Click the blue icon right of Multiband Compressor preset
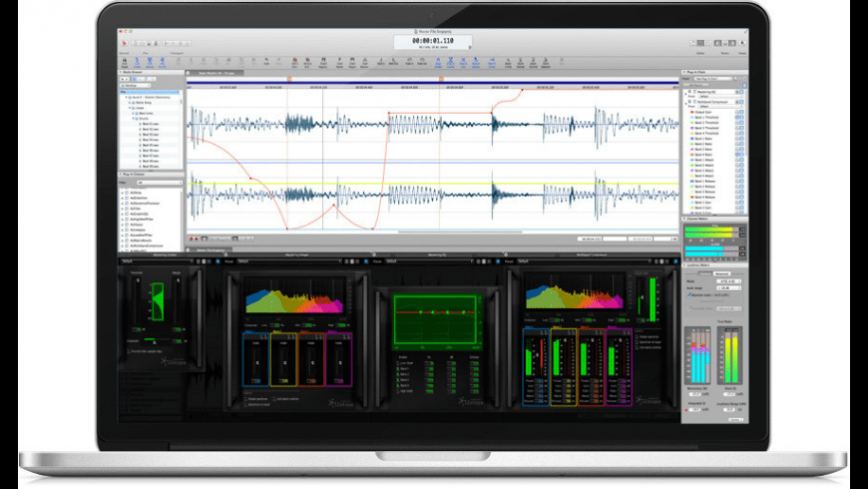Screen dimensions: 868x489 click(x=675, y=260)
